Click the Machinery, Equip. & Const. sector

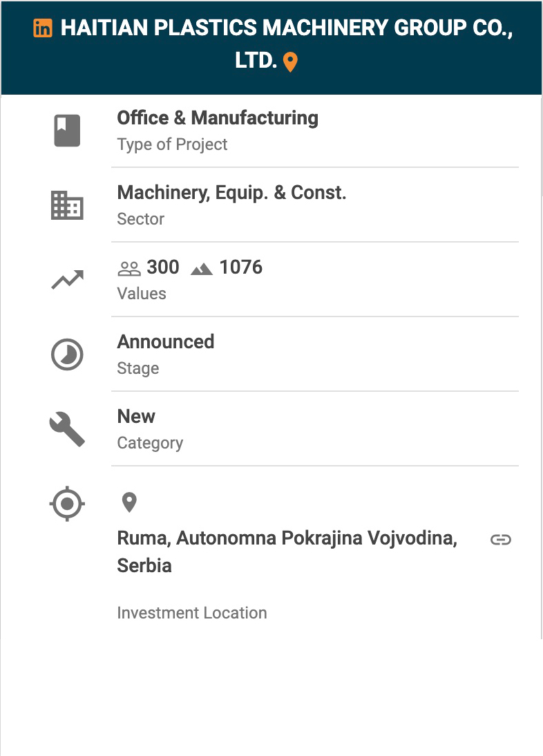(x=231, y=193)
